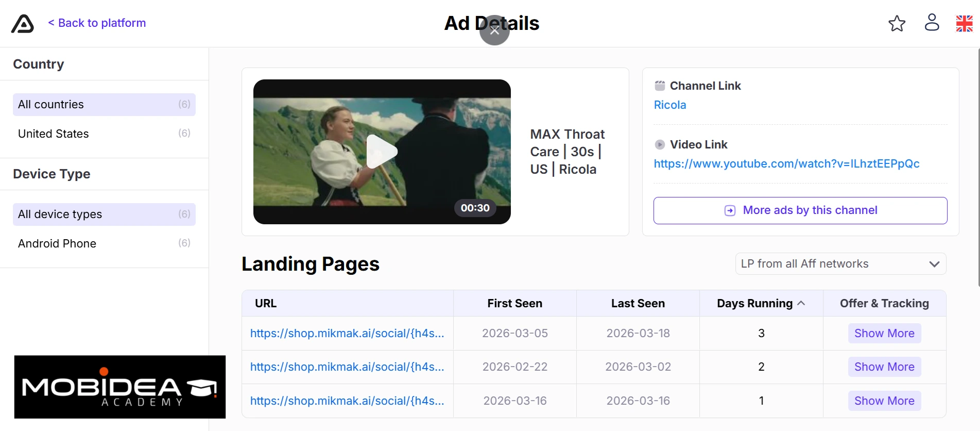
Task: Show More for the 2 days running row
Action: [x=884, y=367]
